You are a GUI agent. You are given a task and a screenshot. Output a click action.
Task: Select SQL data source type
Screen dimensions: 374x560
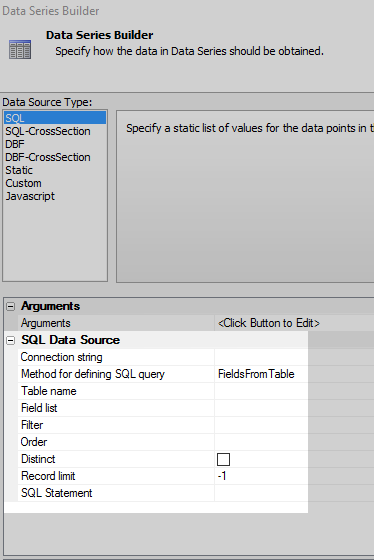point(55,118)
